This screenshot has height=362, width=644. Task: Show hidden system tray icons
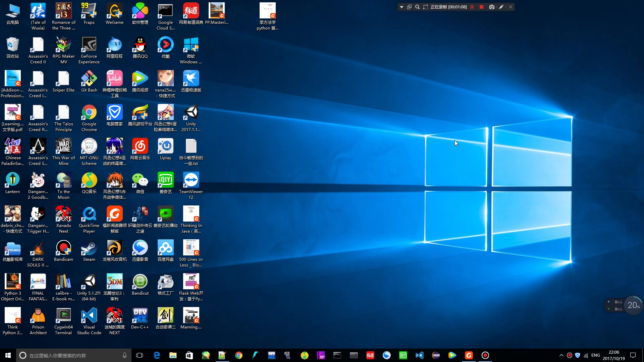point(561,355)
